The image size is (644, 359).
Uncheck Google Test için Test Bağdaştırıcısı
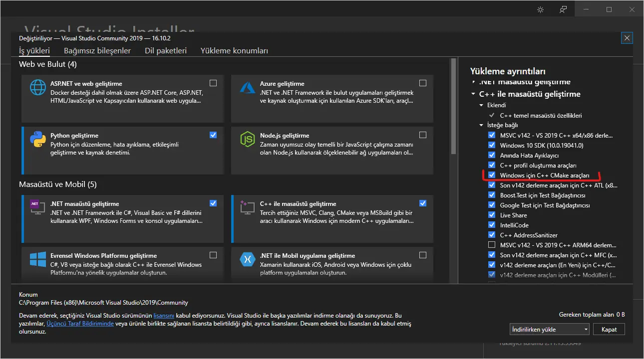492,205
